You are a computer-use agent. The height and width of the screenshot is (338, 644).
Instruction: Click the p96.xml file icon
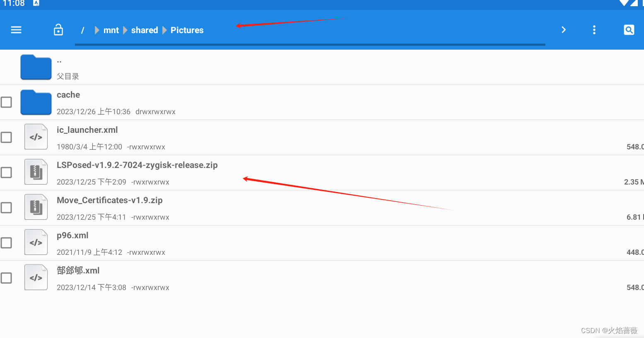(x=36, y=242)
